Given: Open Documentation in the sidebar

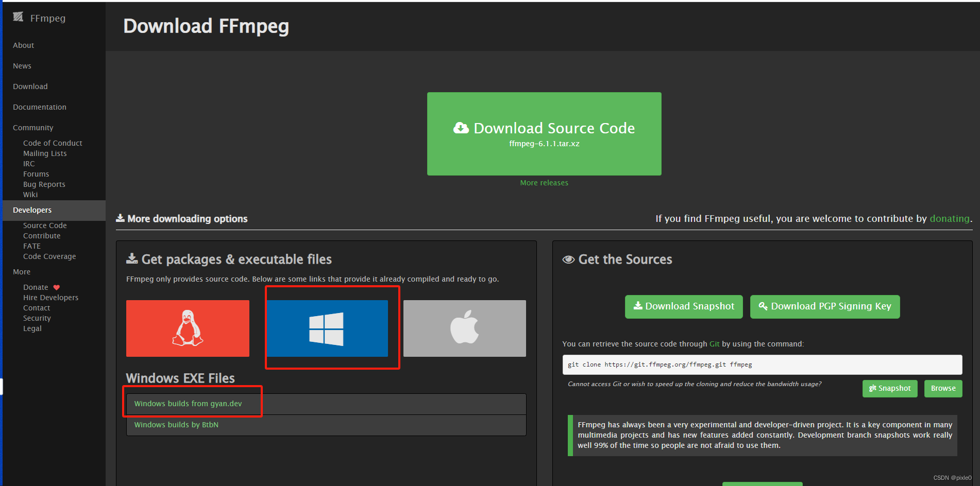Looking at the screenshot, I should tap(40, 107).
